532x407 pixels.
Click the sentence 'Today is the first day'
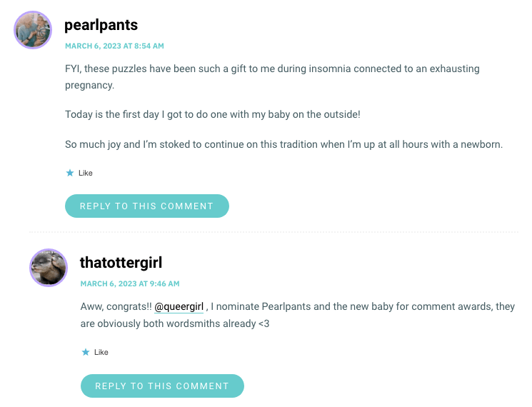point(212,115)
